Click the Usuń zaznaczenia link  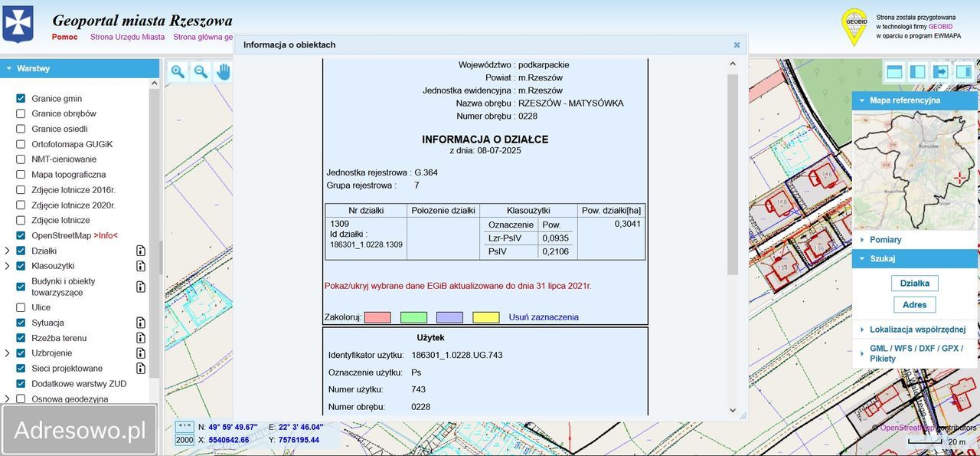pyautogui.click(x=544, y=317)
